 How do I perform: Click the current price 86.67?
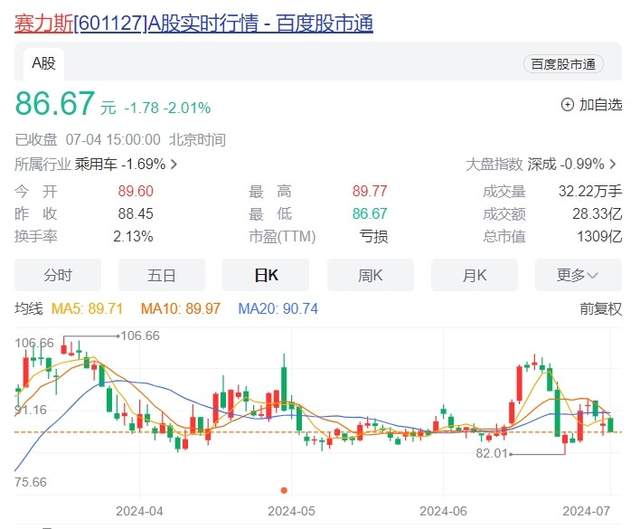55,103
